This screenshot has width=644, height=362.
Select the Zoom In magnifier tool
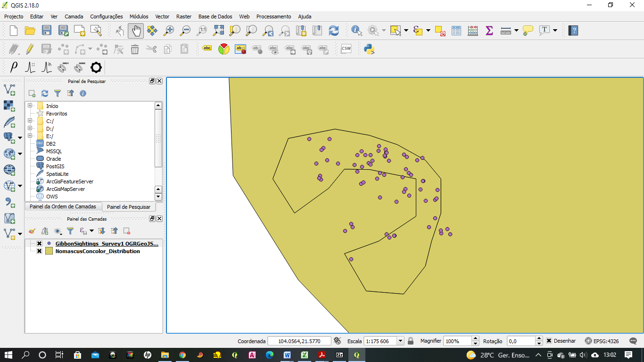[x=168, y=31]
